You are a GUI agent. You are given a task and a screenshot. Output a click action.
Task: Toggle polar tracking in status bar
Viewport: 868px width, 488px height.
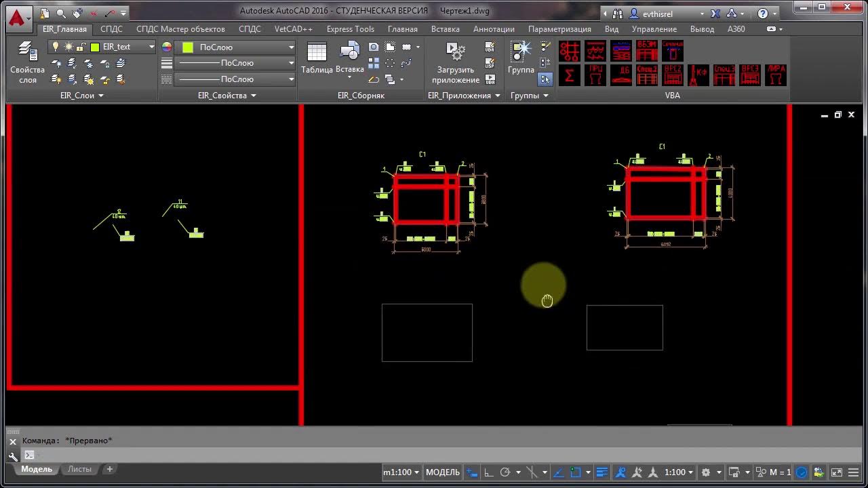(505, 472)
